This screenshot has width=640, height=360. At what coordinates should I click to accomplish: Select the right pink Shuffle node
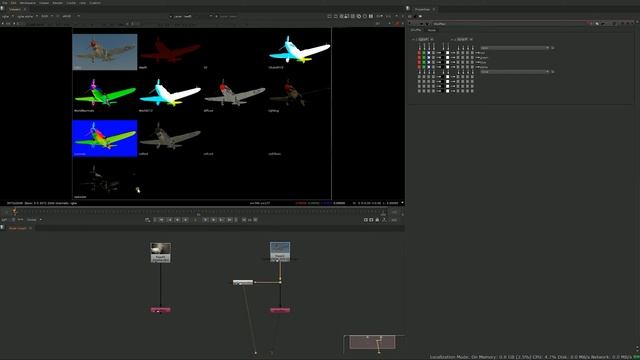pos(280,310)
